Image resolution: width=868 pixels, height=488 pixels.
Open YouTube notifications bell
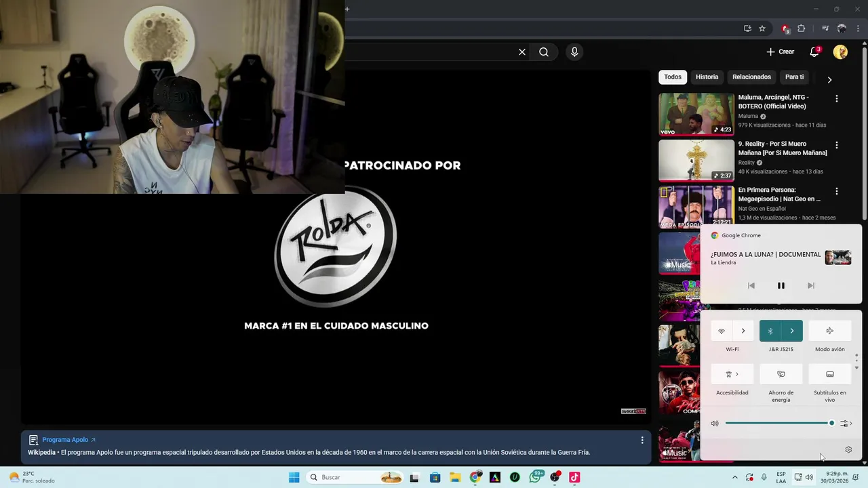814,52
